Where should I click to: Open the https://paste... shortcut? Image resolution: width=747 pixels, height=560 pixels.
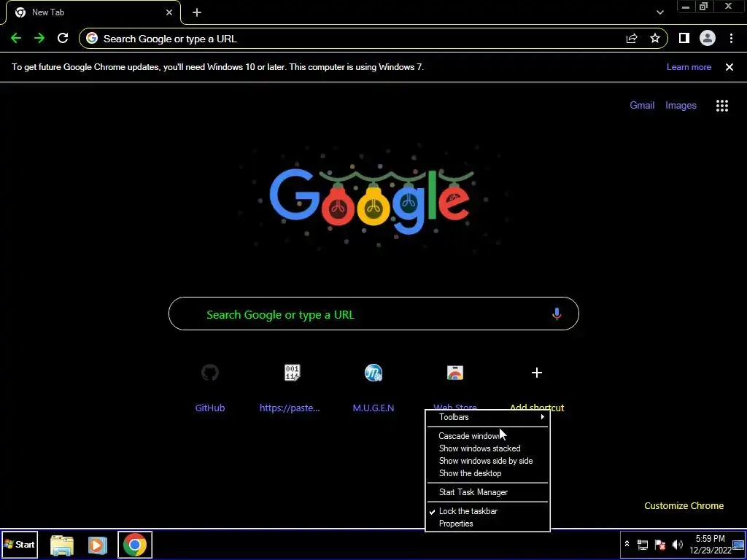coord(290,389)
